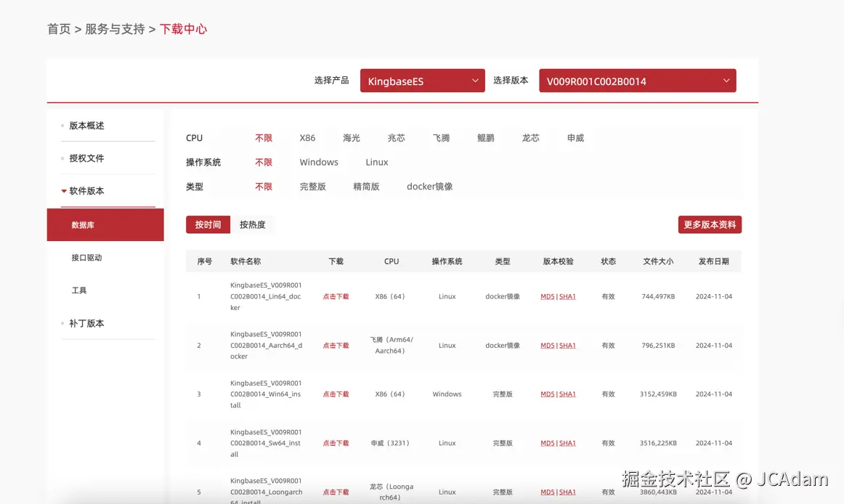Switch to 按时间 sort tab
The height and width of the screenshot is (504, 844).
208,225
